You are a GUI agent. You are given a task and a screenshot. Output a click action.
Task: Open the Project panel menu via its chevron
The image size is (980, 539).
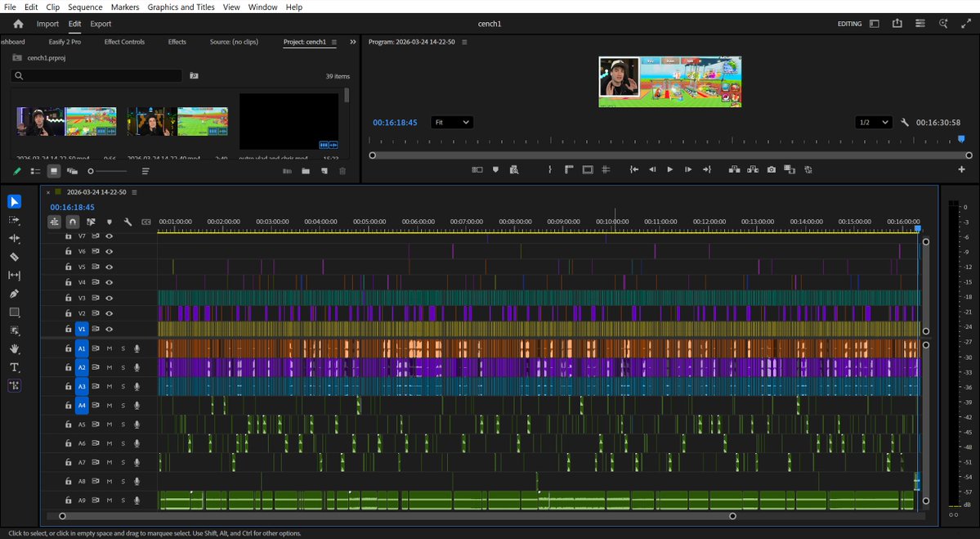[352, 42]
